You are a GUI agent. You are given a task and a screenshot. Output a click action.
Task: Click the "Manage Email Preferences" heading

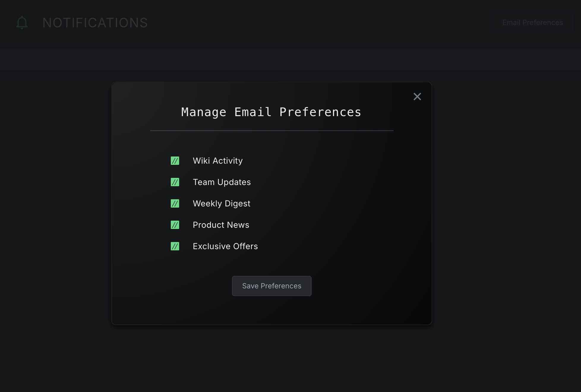(x=271, y=112)
